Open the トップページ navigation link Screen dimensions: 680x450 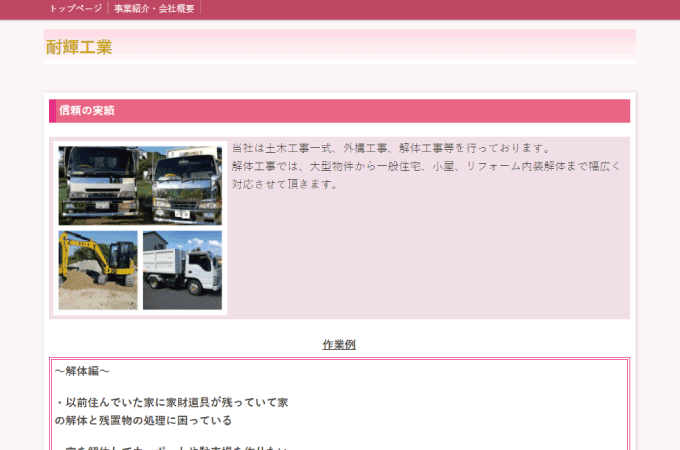[x=75, y=8]
